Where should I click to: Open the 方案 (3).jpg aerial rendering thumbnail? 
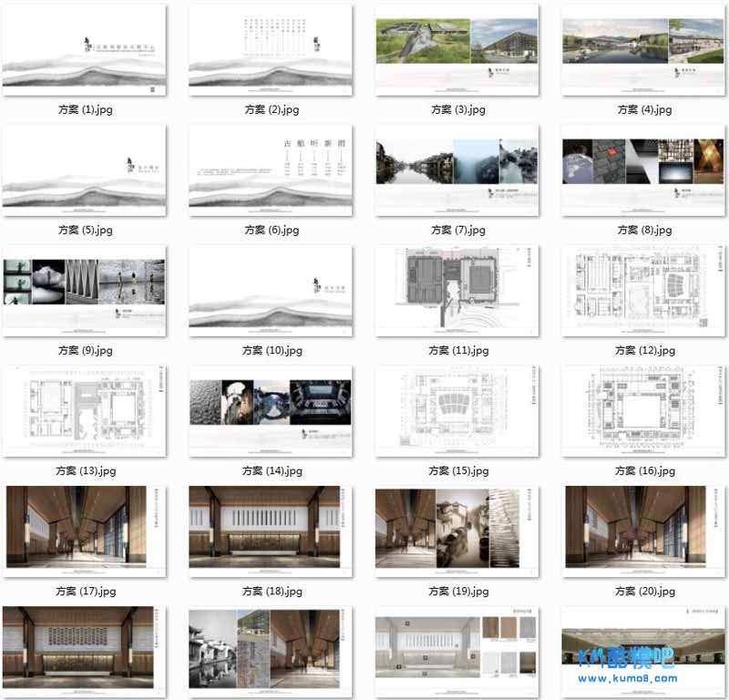(457, 50)
